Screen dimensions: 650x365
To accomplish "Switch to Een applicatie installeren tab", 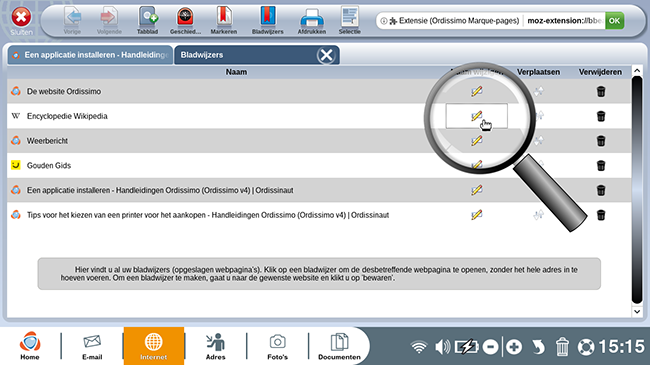I will 90,55.
